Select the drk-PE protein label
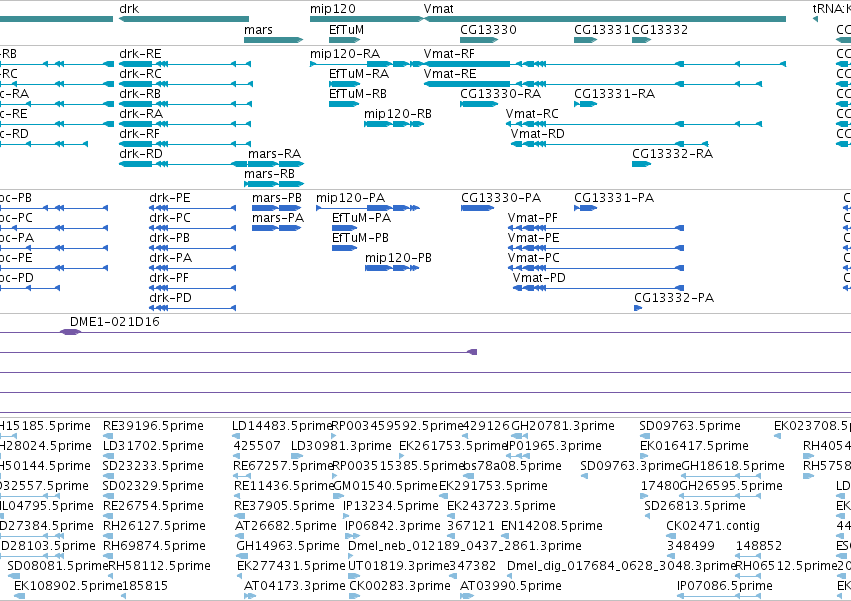 [x=170, y=198]
